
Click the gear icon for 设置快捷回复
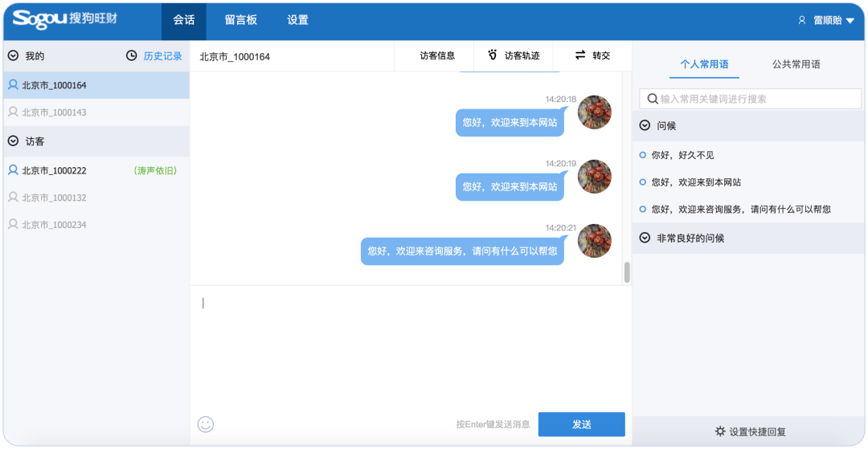(x=720, y=431)
